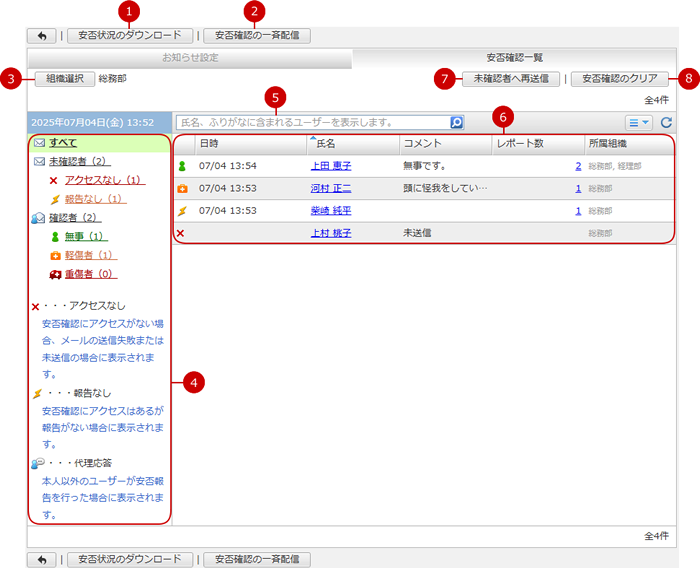Click 未確認者へ再送信 button
This screenshot has height=568, width=700.
point(511,79)
